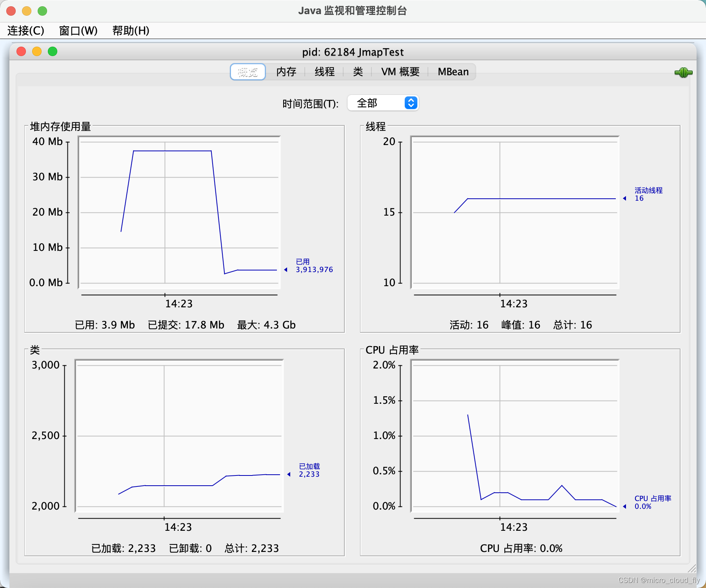
Task: Switch to the 类 tab
Action: tap(358, 72)
